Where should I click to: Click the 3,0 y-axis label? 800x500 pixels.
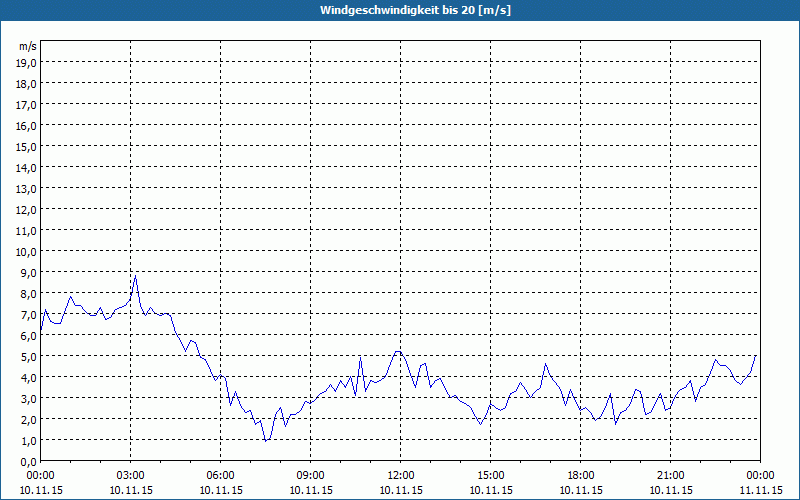click(29, 398)
